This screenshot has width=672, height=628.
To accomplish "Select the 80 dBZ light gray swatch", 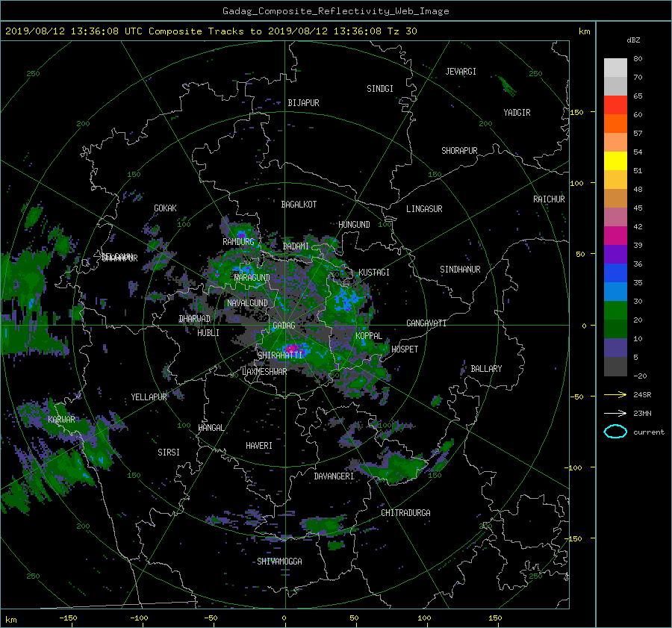I will pos(615,67).
